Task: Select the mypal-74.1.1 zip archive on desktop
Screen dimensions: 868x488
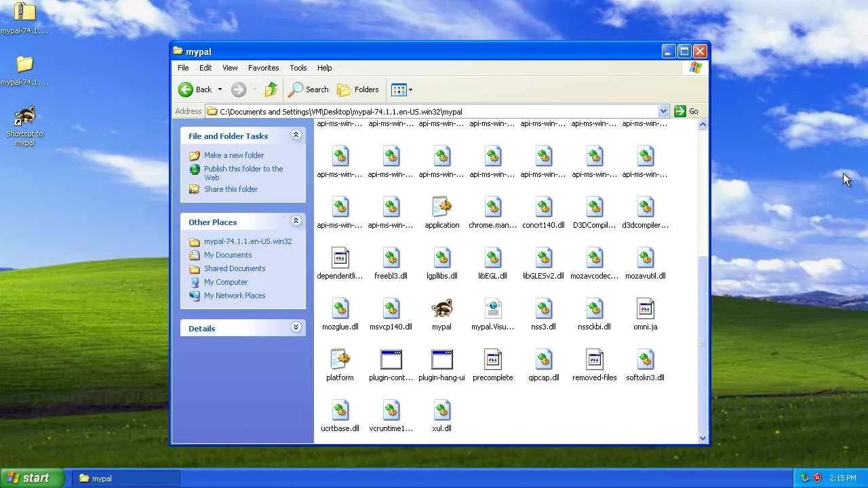Action: point(24,12)
